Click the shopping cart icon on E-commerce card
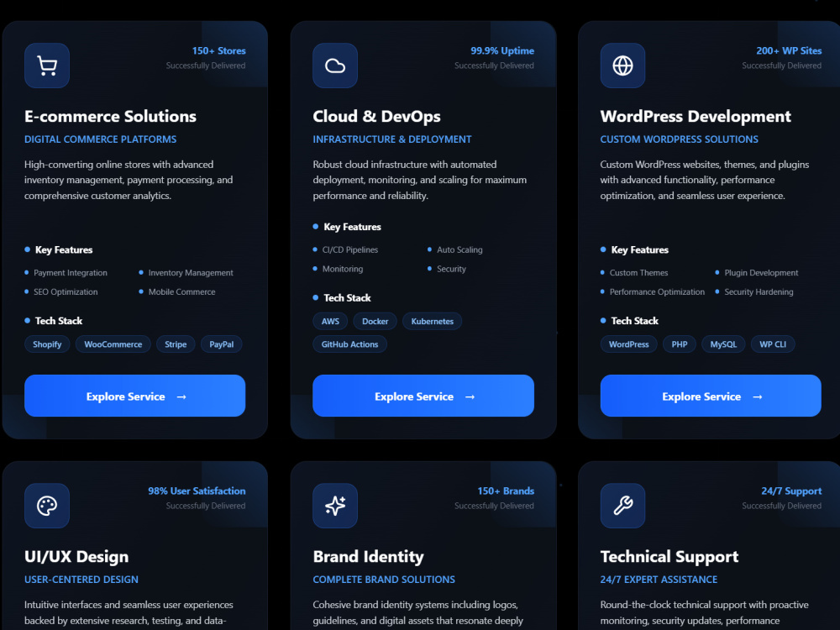Image resolution: width=840 pixels, height=630 pixels. tap(47, 66)
